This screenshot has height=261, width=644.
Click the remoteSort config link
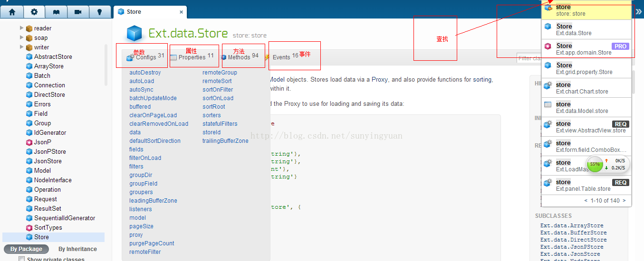click(217, 81)
